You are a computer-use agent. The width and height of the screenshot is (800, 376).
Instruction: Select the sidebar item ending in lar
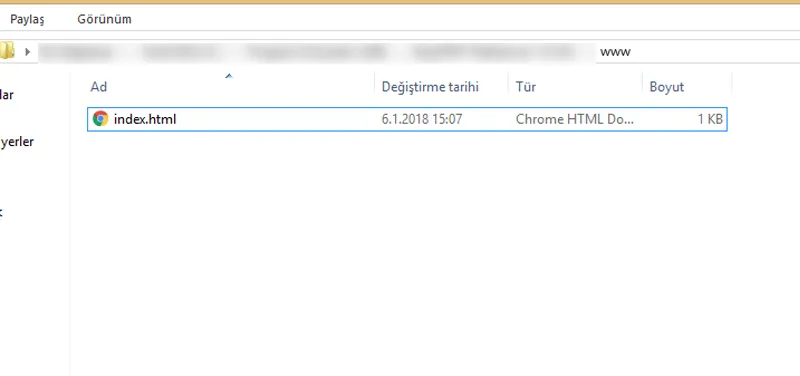(x=7, y=95)
